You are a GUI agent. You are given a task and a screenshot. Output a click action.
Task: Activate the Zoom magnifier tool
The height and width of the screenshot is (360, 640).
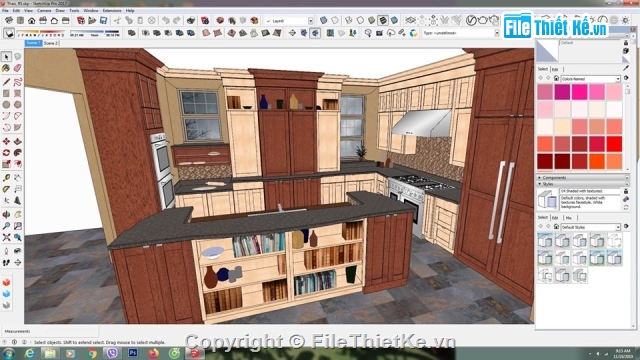point(6,226)
